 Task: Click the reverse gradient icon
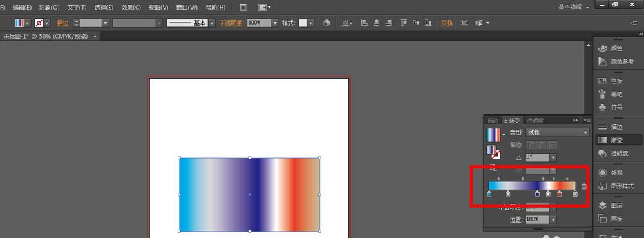pyautogui.click(x=494, y=168)
